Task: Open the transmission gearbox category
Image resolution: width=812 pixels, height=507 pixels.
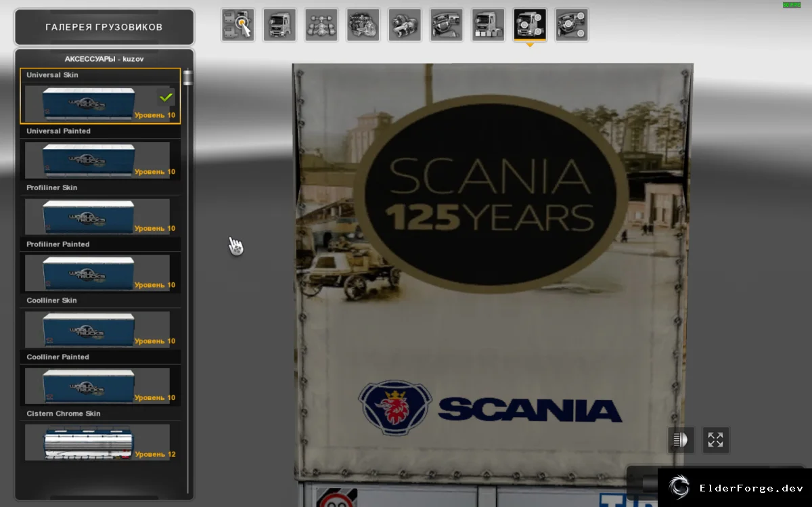Action: click(405, 25)
